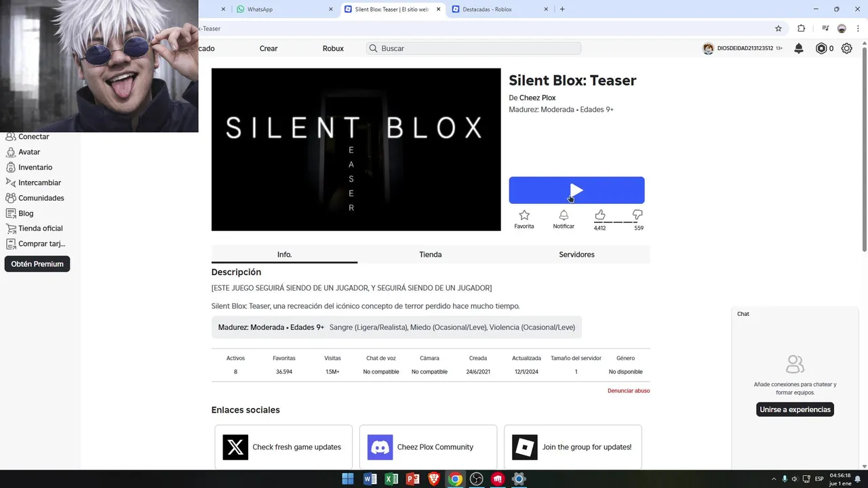868x488 pixels.
Task: Click the 24/6/2021 Creada date
Action: tap(478, 372)
